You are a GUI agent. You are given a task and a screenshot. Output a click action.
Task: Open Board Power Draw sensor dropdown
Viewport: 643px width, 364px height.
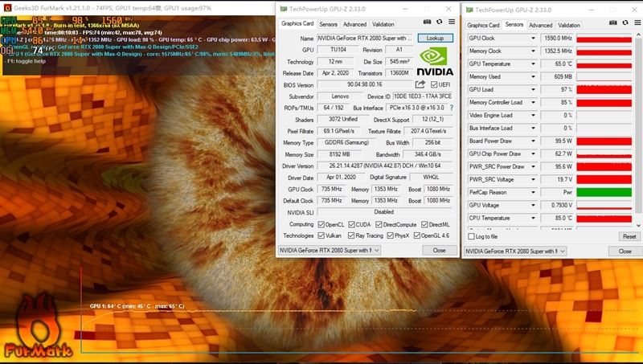pyautogui.click(x=533, y=141)
